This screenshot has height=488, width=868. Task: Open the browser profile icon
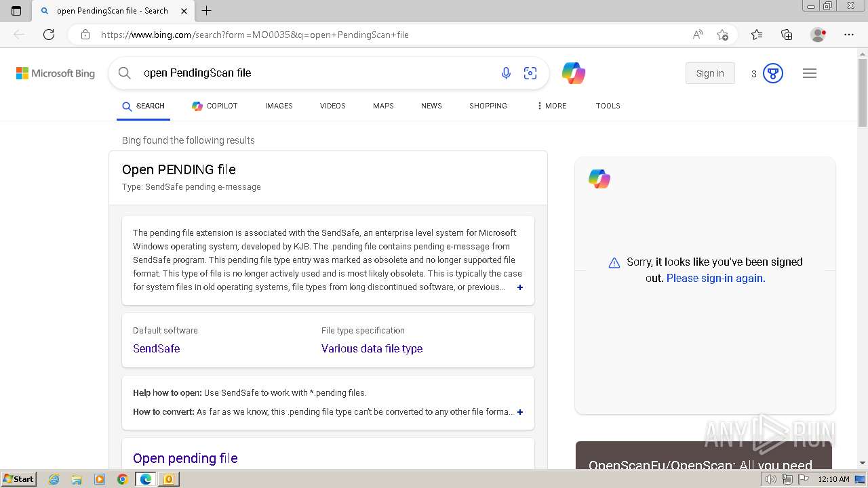click(x=818, y=35)
